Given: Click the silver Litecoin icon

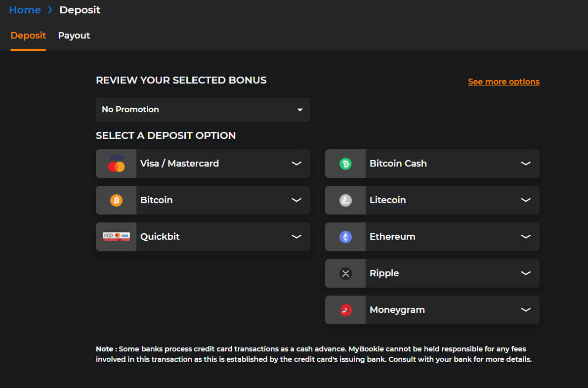Looking at the screenshot, I should [345, 200].
